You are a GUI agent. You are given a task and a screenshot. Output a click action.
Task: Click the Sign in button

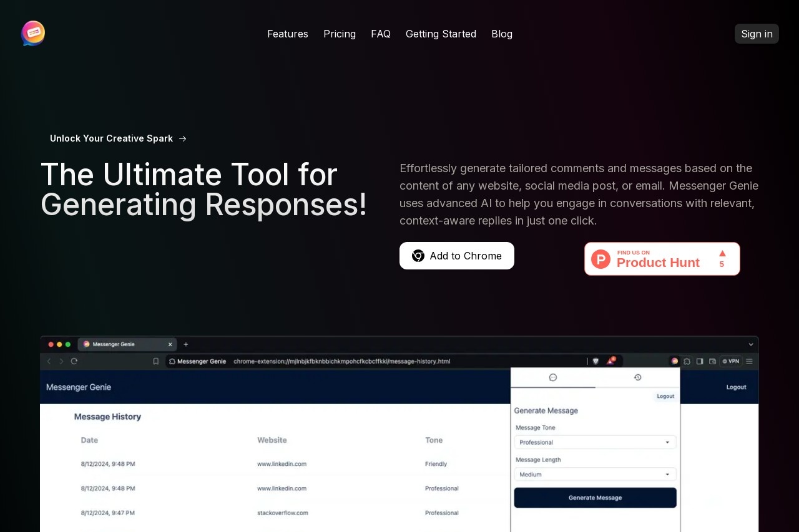(757, 34)
